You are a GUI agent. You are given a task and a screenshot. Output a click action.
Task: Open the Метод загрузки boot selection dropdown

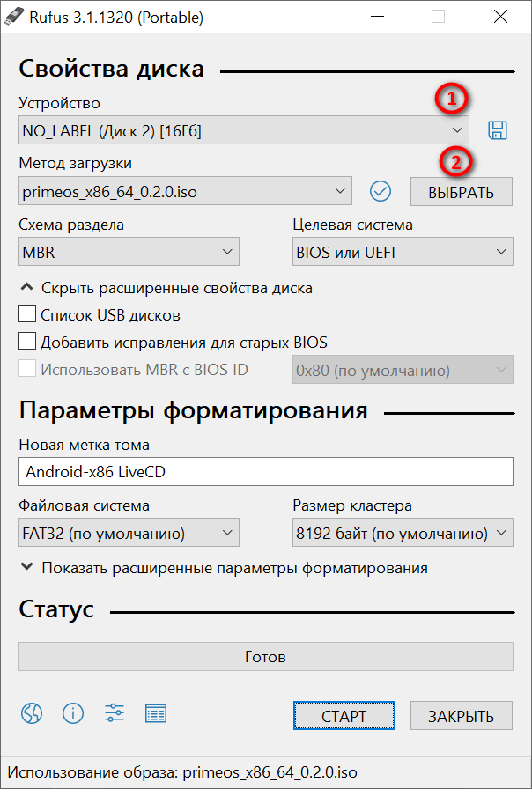pos(185,191)
